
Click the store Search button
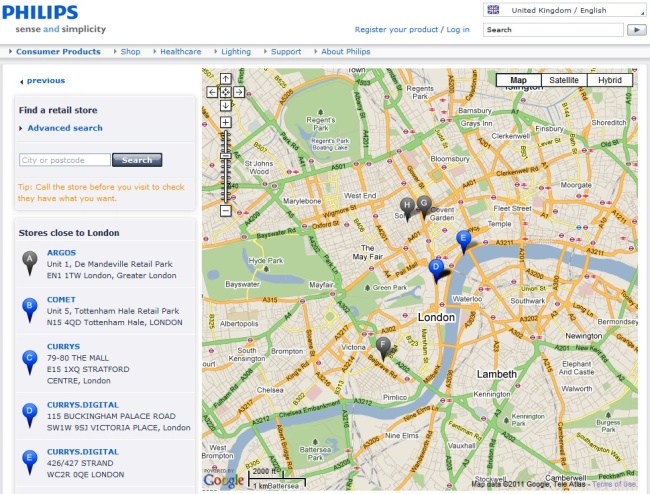[137, 160]
